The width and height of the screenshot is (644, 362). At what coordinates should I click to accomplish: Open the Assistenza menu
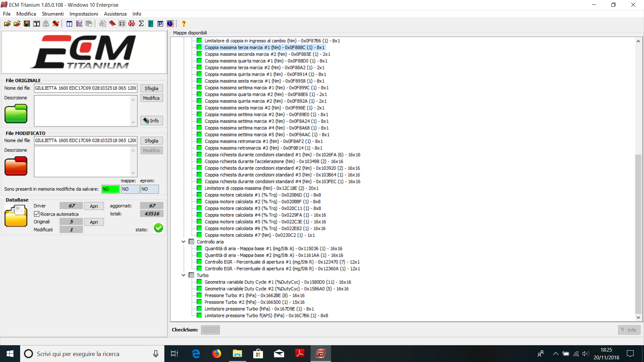tap(115, 14)
